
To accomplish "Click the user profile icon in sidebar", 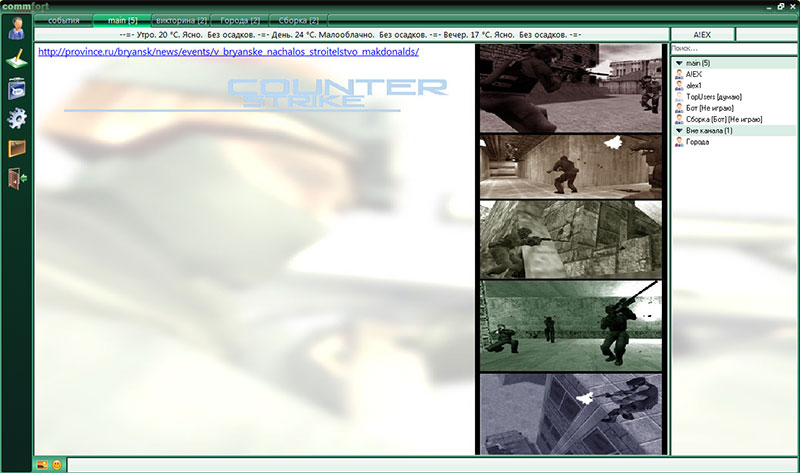I will (x=16, y=29).
